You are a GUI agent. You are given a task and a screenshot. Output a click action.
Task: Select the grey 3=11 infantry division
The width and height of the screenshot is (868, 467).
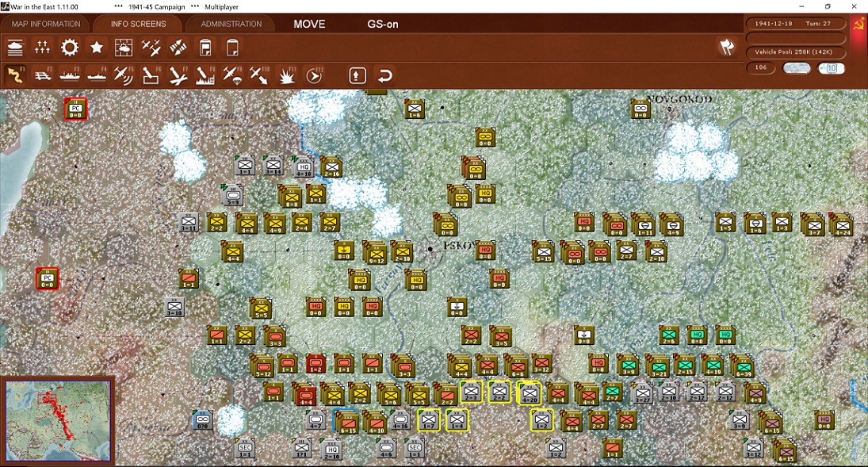pos(188,222)
